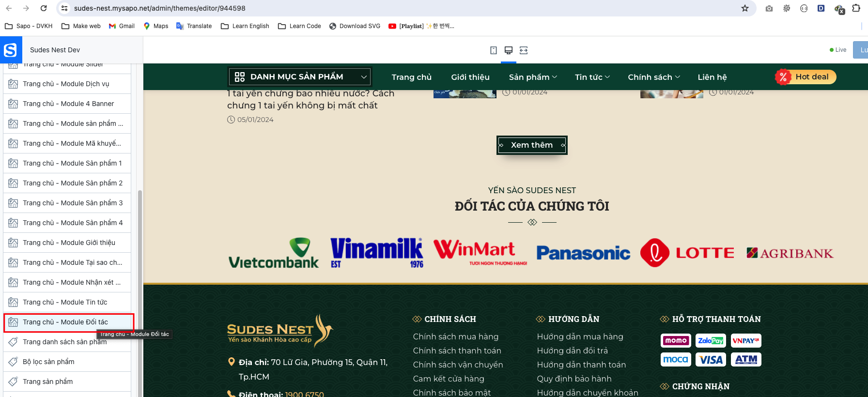Select Trang chủ - Module Đối tác
The width and height of the screenshot is (868, 397).
pos(67,322)
